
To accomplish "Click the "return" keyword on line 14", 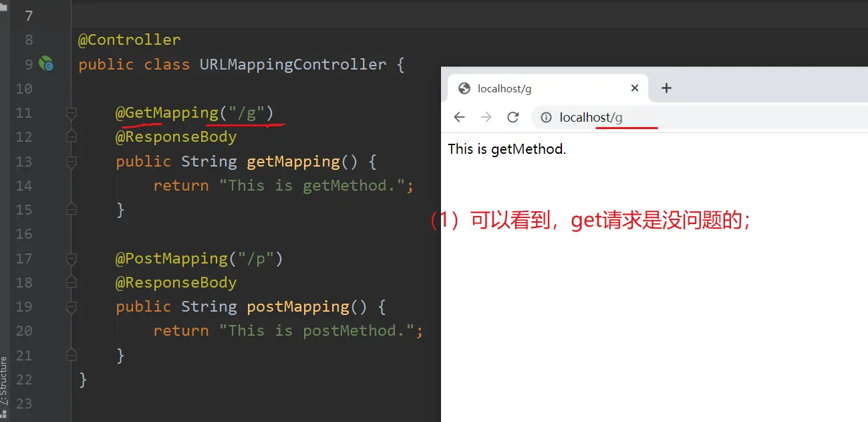I will (x=181, y=186).
